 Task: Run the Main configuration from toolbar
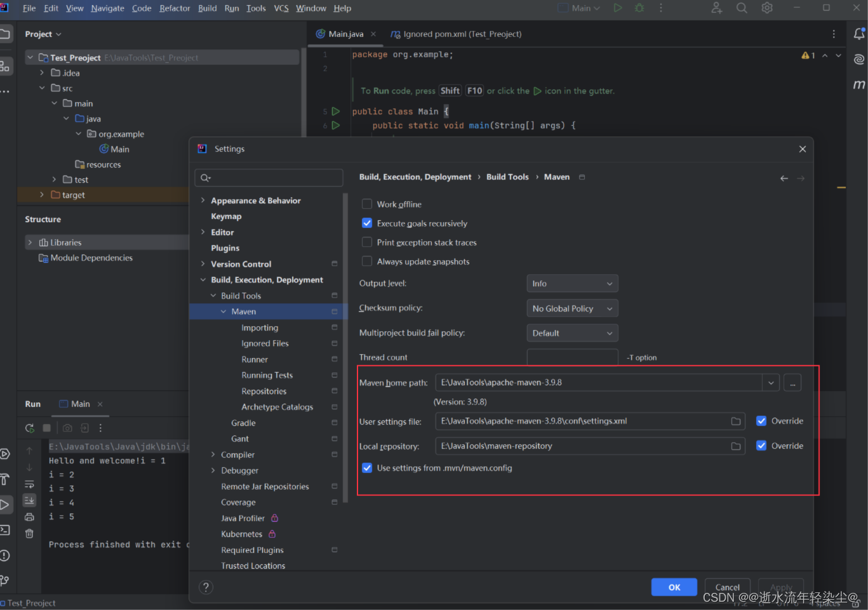click(618, 8)
